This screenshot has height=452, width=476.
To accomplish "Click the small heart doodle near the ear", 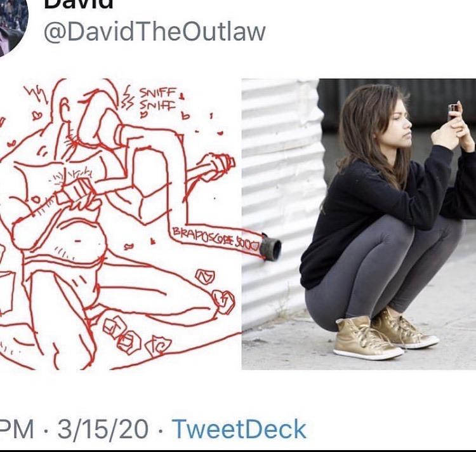I will pos(37,116).
